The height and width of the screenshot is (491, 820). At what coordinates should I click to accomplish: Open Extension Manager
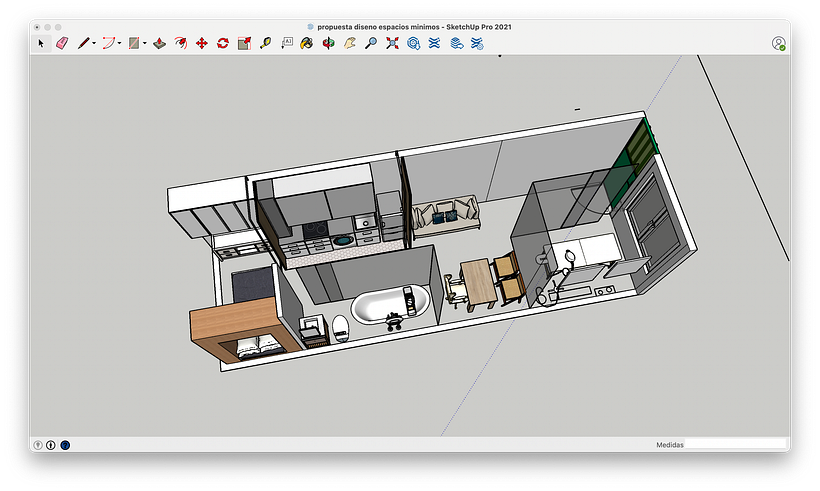[477, 43]
